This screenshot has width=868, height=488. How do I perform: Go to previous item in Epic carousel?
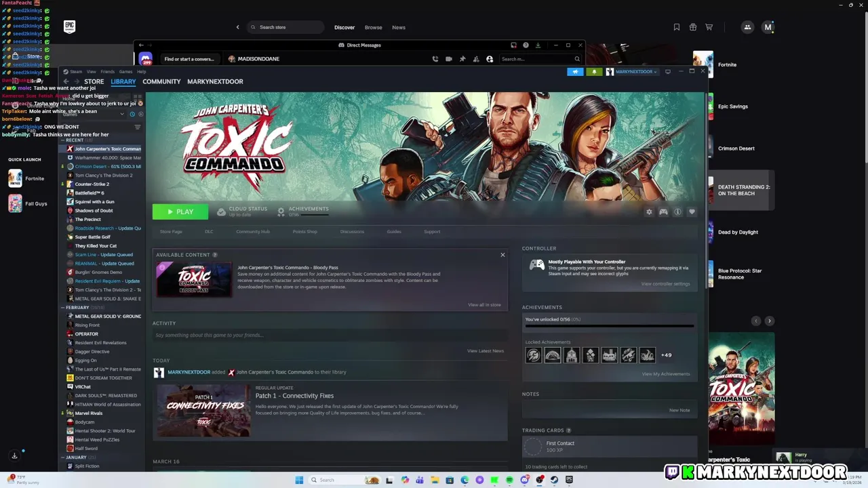[x=756, y=321]
